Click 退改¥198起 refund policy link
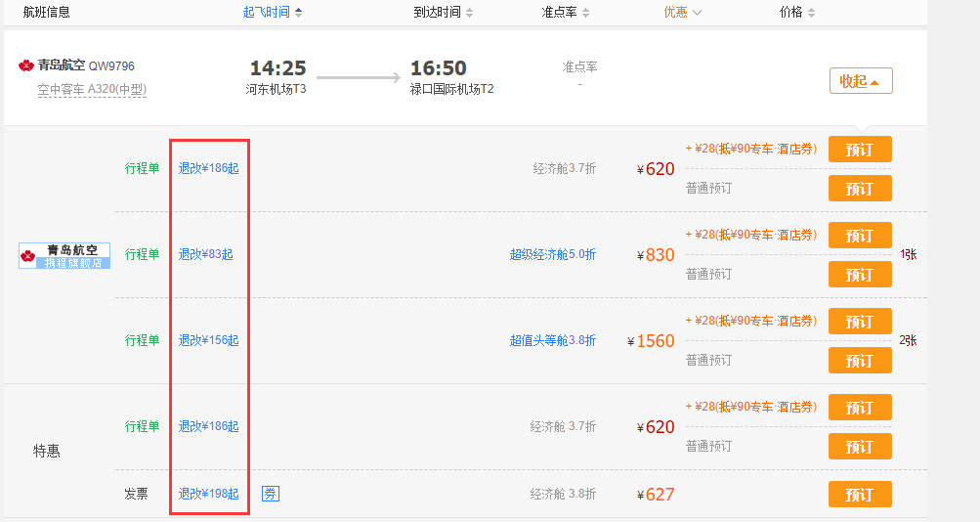 [208, 494]
